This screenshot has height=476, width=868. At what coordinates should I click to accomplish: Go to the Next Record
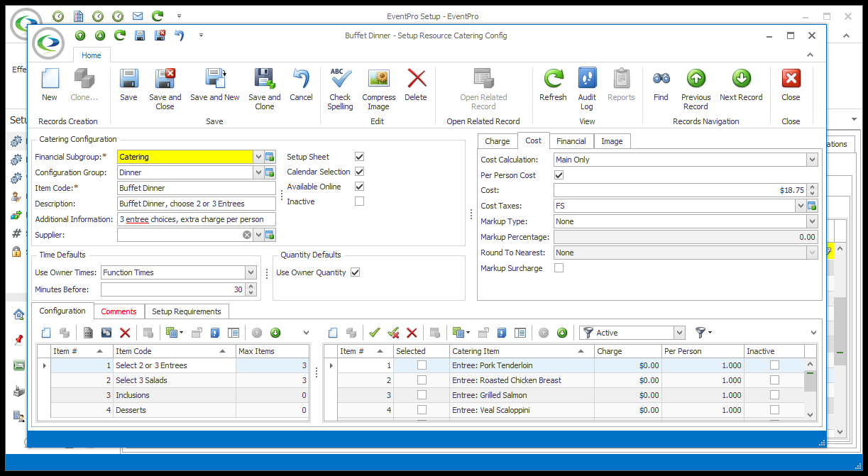(741, 85)
